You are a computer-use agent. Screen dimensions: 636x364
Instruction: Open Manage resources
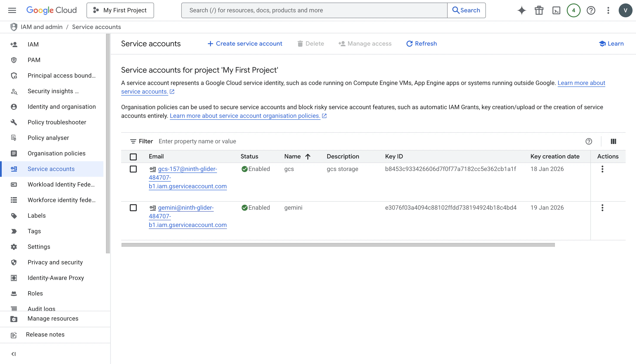coord(55,319)
